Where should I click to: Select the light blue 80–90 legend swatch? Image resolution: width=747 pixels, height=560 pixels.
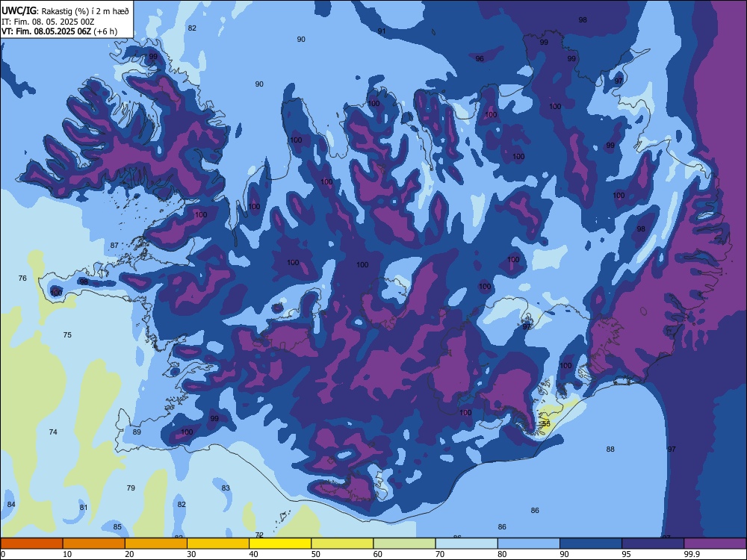(529, 544)
